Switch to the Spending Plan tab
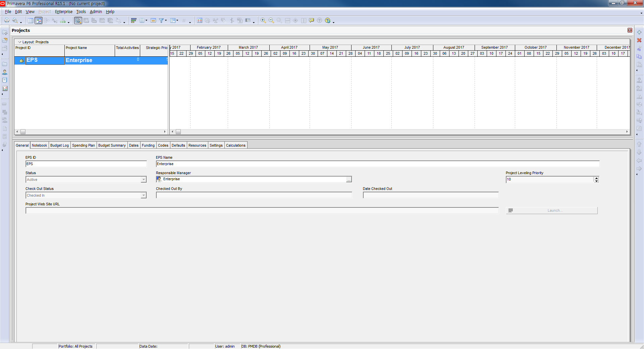This screenshot has height=349, width=644. tap(84, 145)
